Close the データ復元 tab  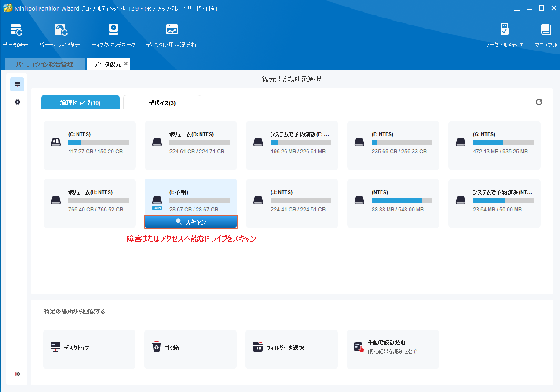[x=126, y=64]
